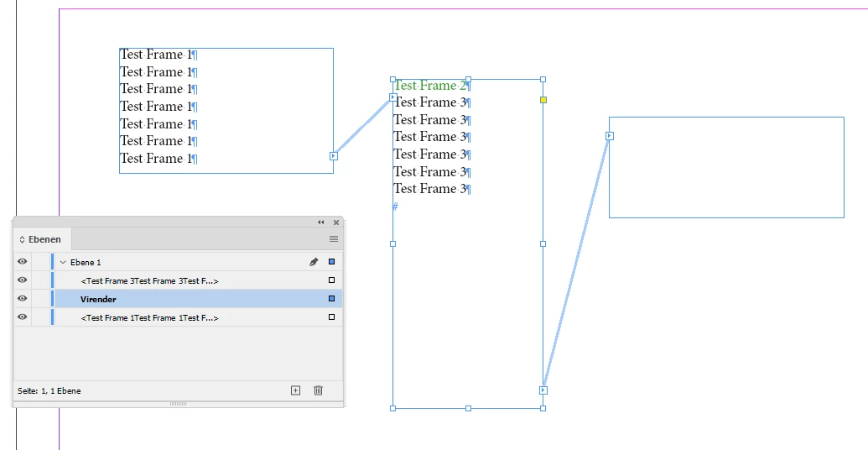The width and height of the screenshot is (868, 450).
Task: Toggle the lock box next to Ebene 1
Action: click(40, 262)
